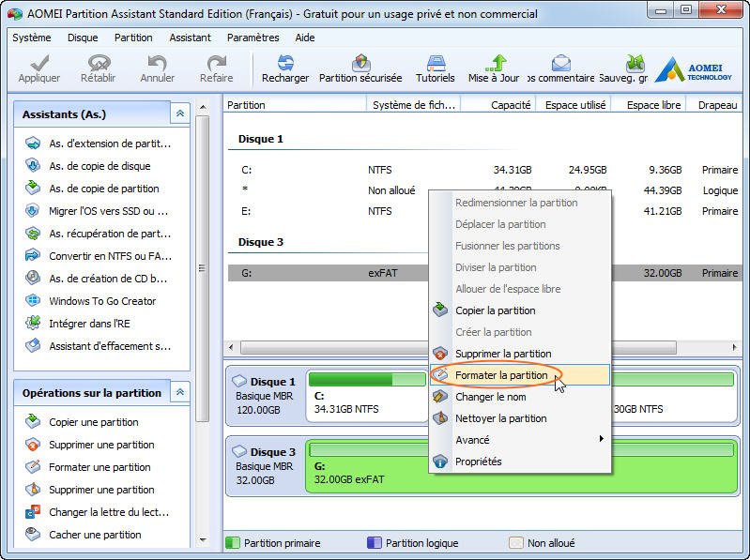Click the sidebar scrollbar down arrow
Image resolution: width=750 pixels, height=560 pixels.
(203, 540)
